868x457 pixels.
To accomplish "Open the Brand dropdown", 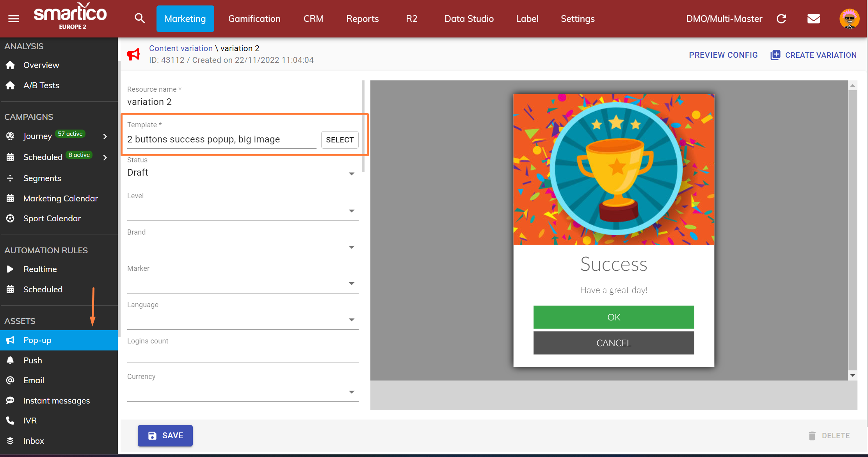I will 242,247.
